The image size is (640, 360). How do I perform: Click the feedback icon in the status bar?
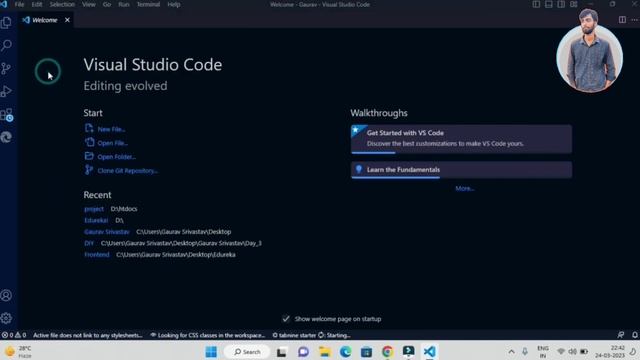(x=621, y=335)
